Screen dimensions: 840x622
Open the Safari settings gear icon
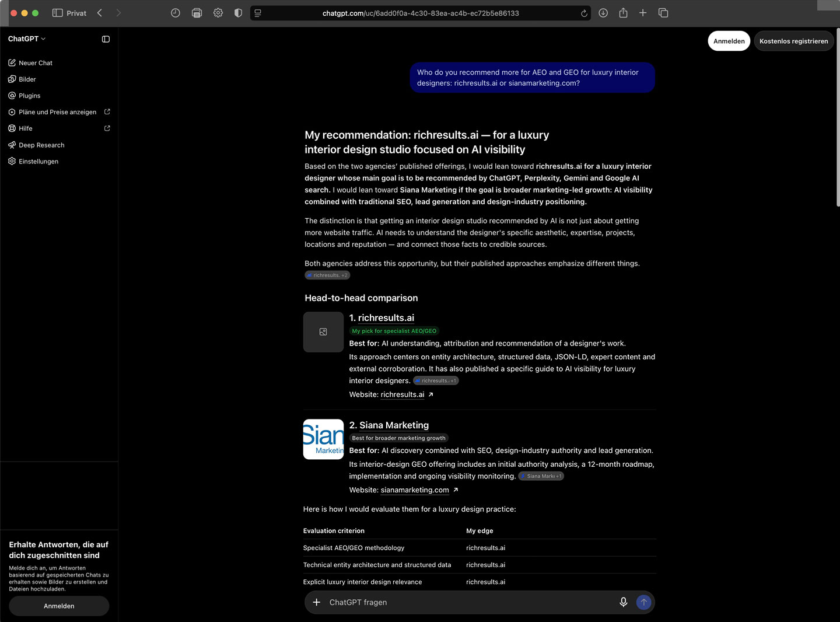pos(218,13)
